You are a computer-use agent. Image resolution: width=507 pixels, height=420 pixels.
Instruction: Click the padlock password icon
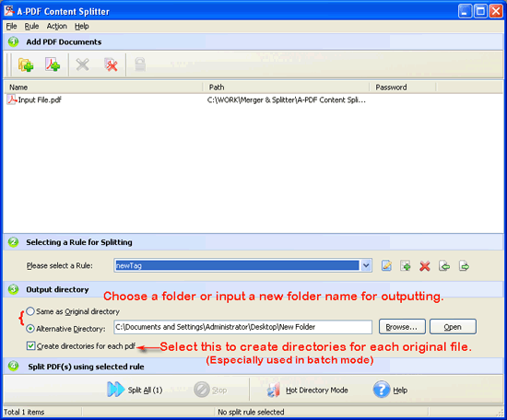pos(140,64)
